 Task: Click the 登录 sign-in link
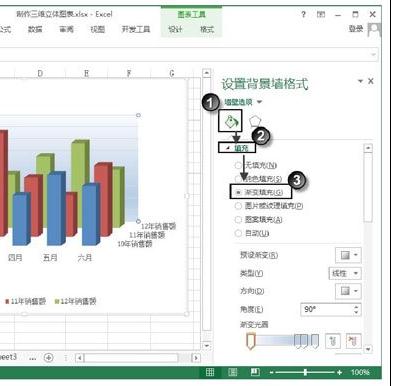(x=356, y=29)
